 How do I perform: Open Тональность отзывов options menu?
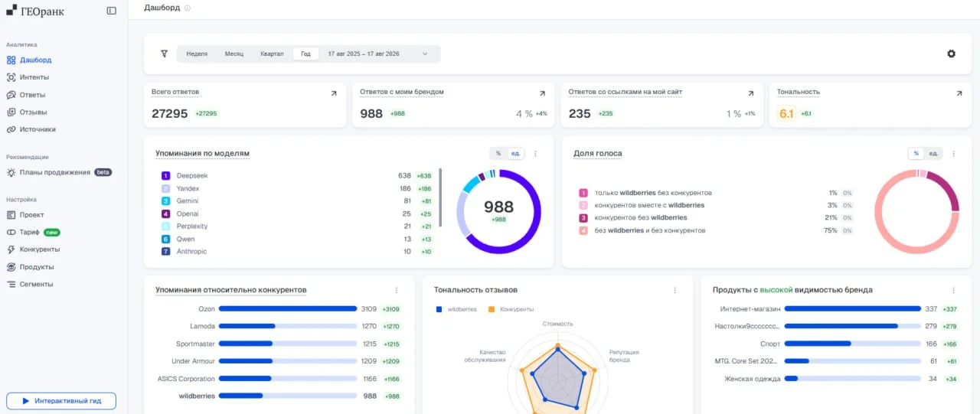tap(675, 290)
